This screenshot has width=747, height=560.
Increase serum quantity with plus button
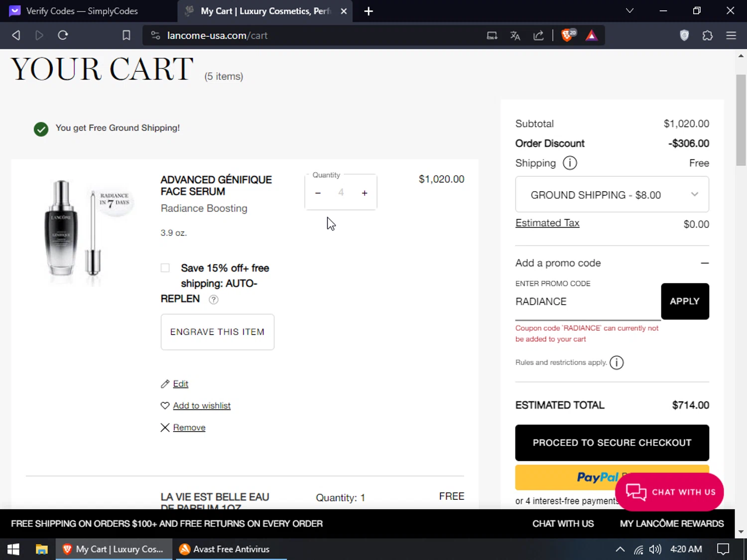[x=365, y=193]
